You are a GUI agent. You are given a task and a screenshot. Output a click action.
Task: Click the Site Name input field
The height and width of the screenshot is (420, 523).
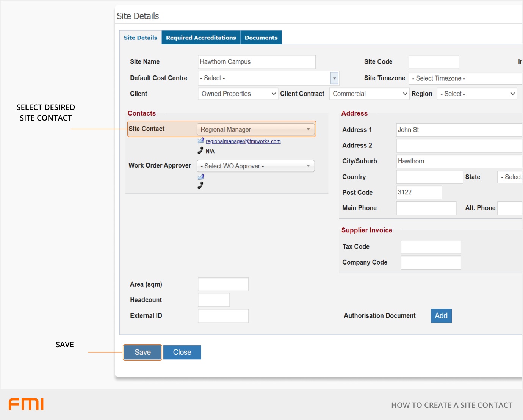[257, 62]
